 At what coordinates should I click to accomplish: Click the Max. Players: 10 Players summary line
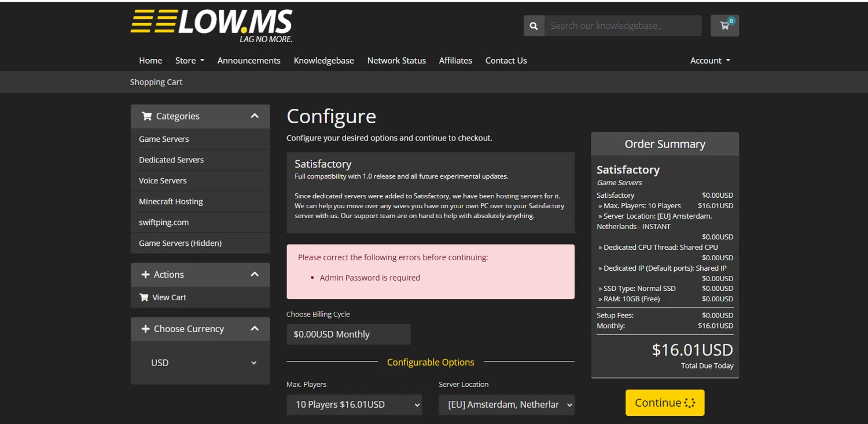[665, 206]
